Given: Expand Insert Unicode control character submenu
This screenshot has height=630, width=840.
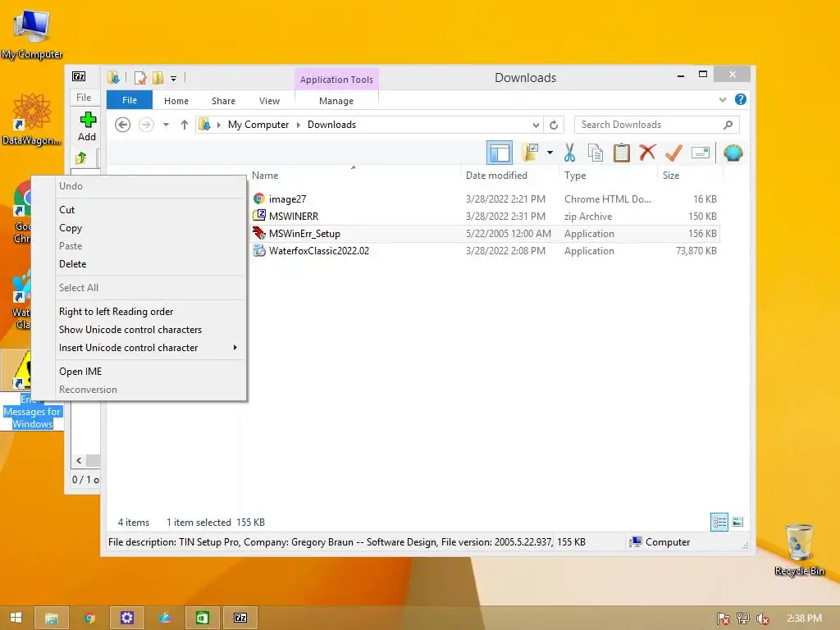Looking at the screenshot, I should 150,348.
